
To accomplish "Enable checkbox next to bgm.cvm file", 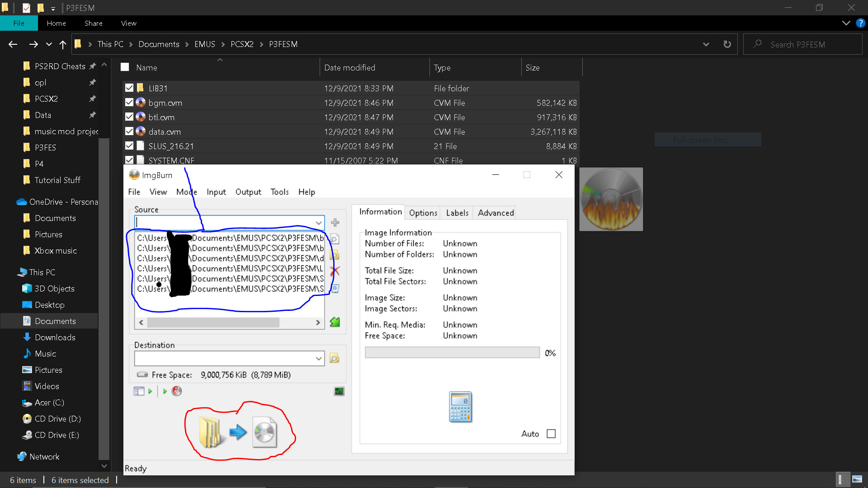I will 129,103.
